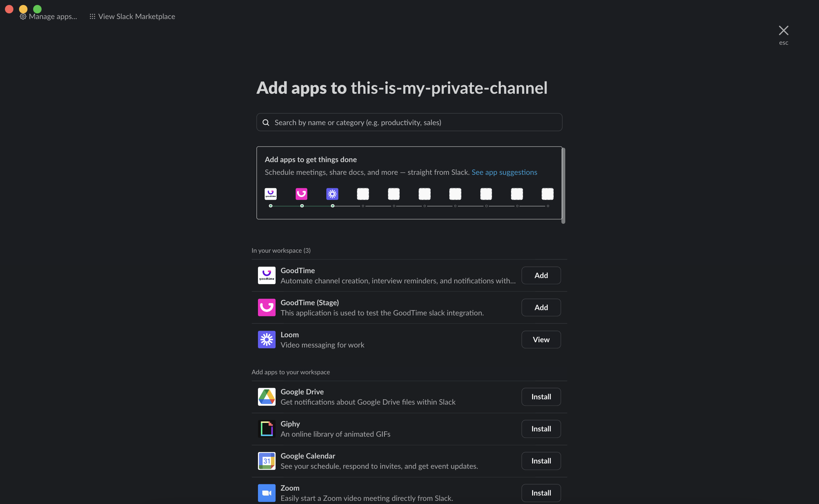The width and height of the screenshot is (819, 504).
Task: View the Loom app
Action: (541, 339)
